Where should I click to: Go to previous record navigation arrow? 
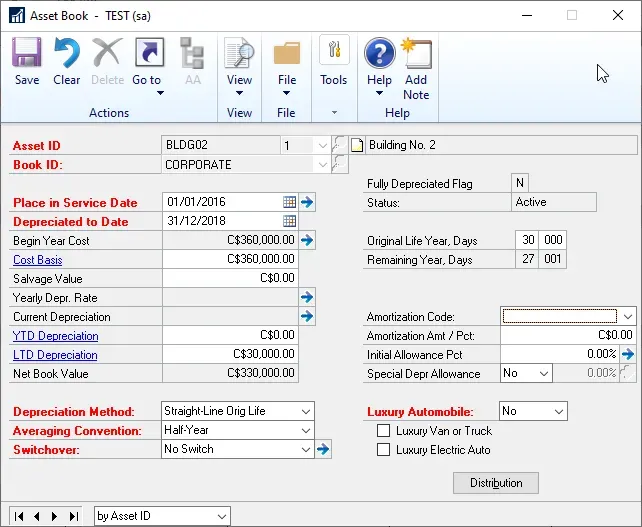point(37,516)
